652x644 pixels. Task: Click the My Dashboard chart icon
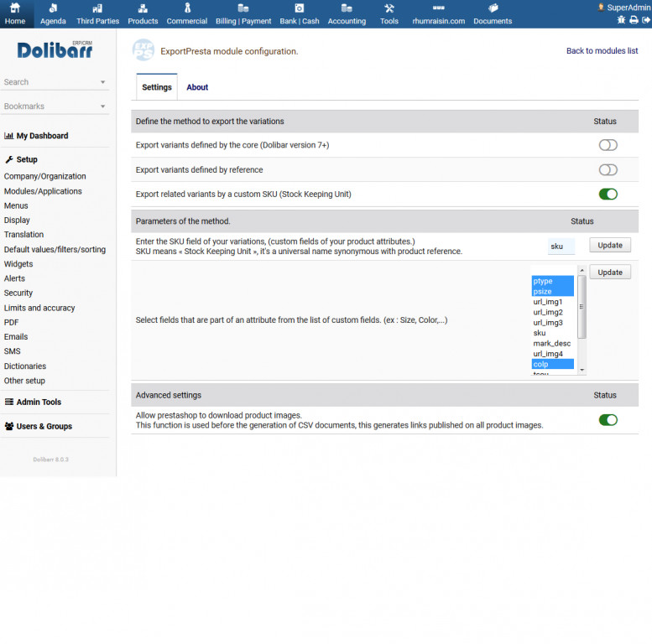click(8, 136)
